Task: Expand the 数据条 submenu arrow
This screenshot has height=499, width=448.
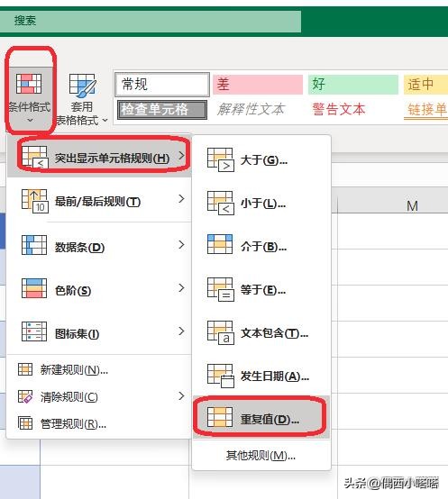Action: 181,245
